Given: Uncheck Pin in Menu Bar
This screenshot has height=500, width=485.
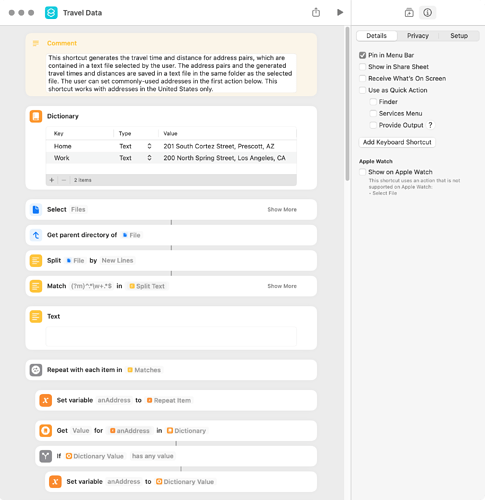Looking at the screenshot, I should click(363, 55).
